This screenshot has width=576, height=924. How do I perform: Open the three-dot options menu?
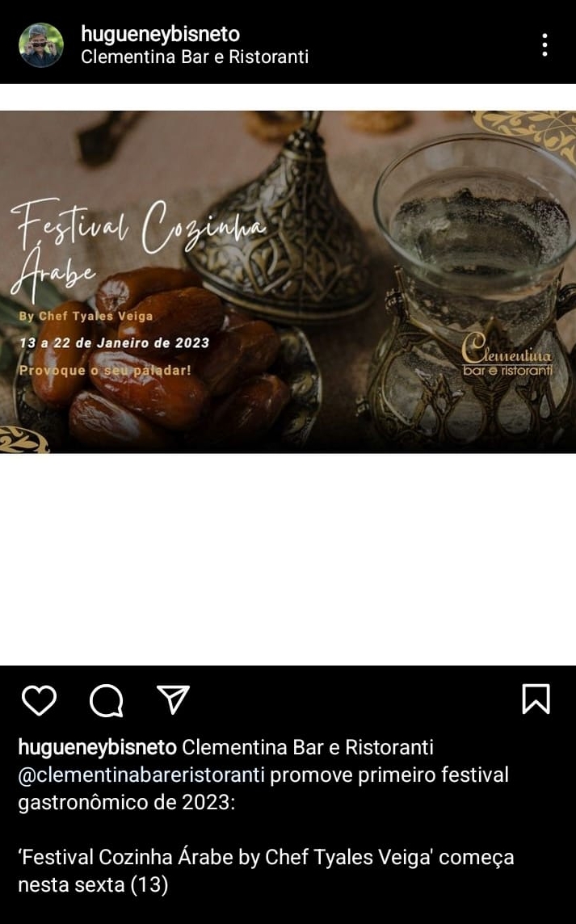pos(544,44)
